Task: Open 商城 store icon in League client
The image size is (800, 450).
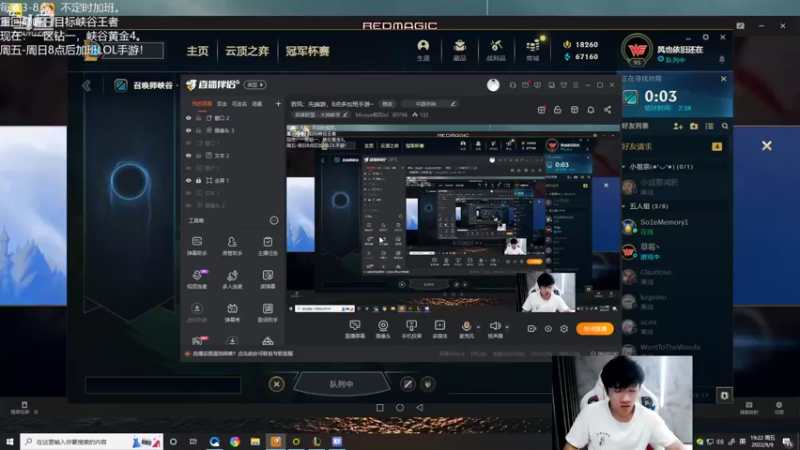Action: coord(533,50)
